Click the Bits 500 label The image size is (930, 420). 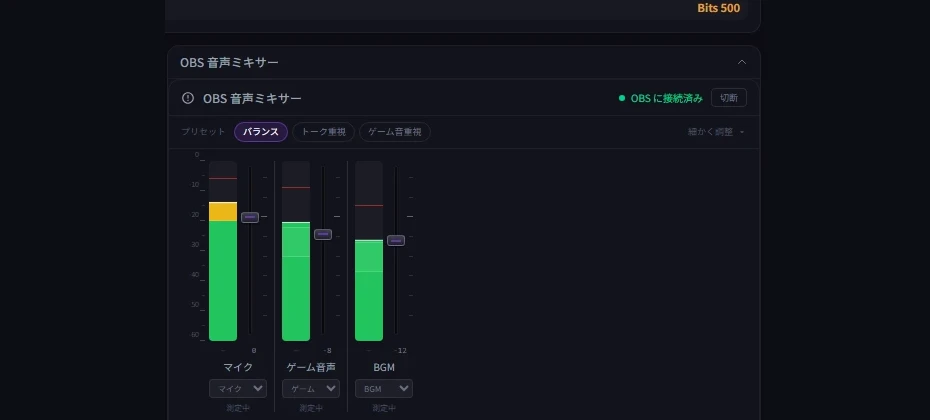pyautogui.click(x=719, y=8)
